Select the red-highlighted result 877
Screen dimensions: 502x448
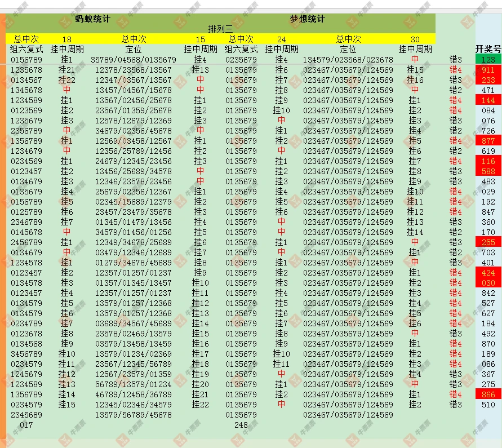[x=488, y=141]
